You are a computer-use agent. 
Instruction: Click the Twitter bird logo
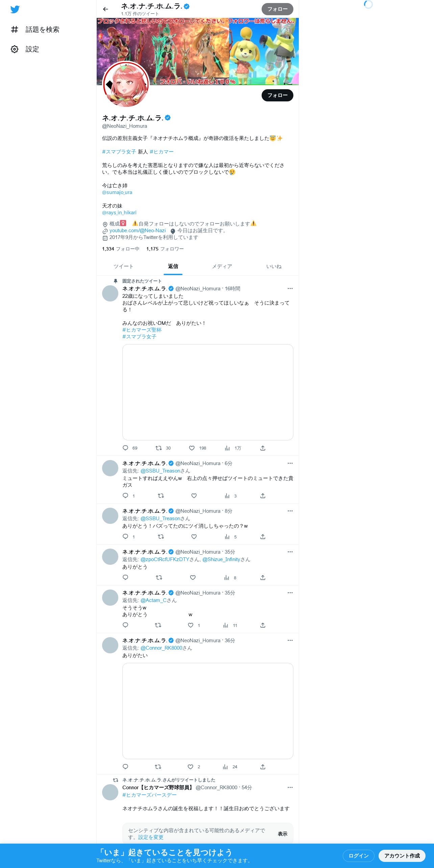(15, 9)
